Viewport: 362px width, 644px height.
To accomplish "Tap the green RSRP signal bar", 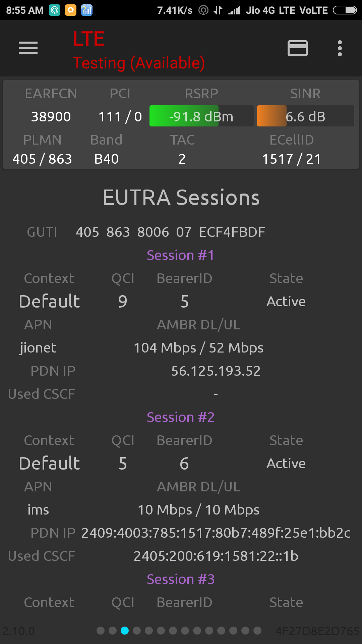I will point(184,116).
